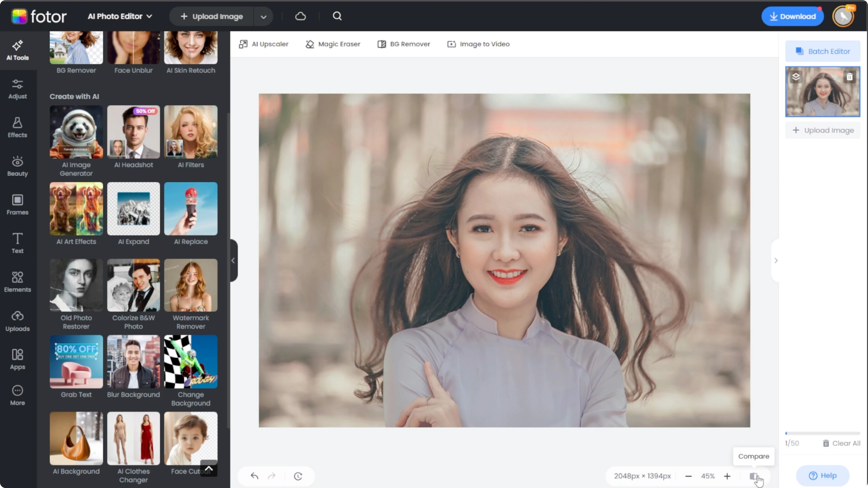
Task: Select the Face Unblur tool
Action: [134, 48]
